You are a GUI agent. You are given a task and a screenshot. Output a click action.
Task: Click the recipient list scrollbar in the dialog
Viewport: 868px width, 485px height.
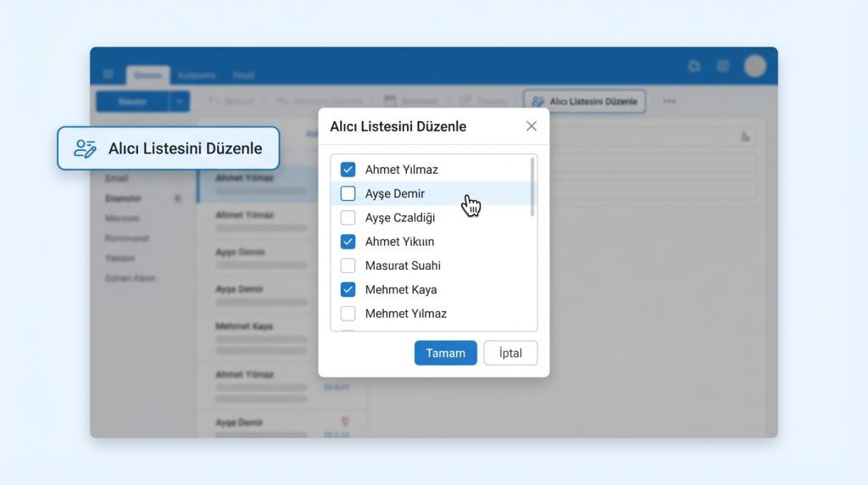[532, 187]
